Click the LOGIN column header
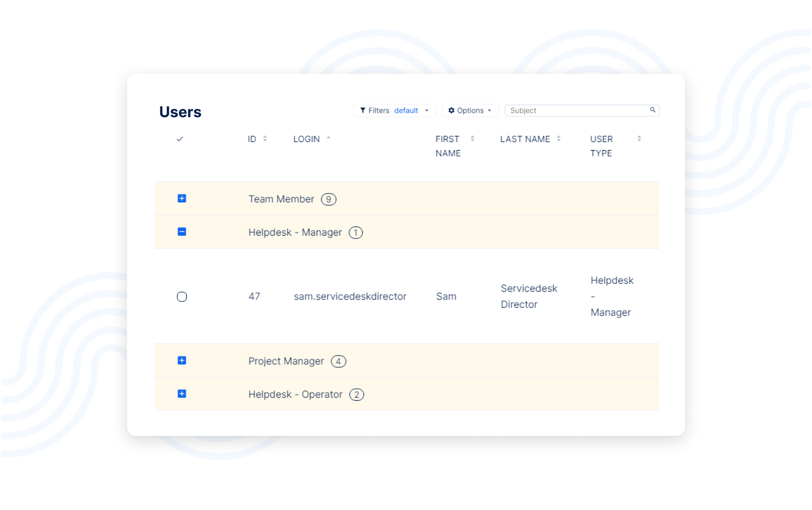812x510 pixels. [x=306, y=139]
